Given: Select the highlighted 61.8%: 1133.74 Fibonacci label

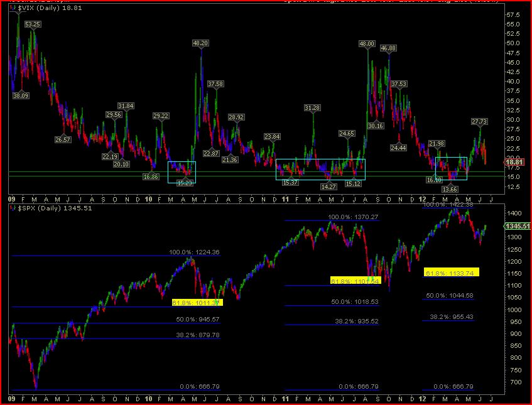Looking at the screenshot, I should (452, 272).
